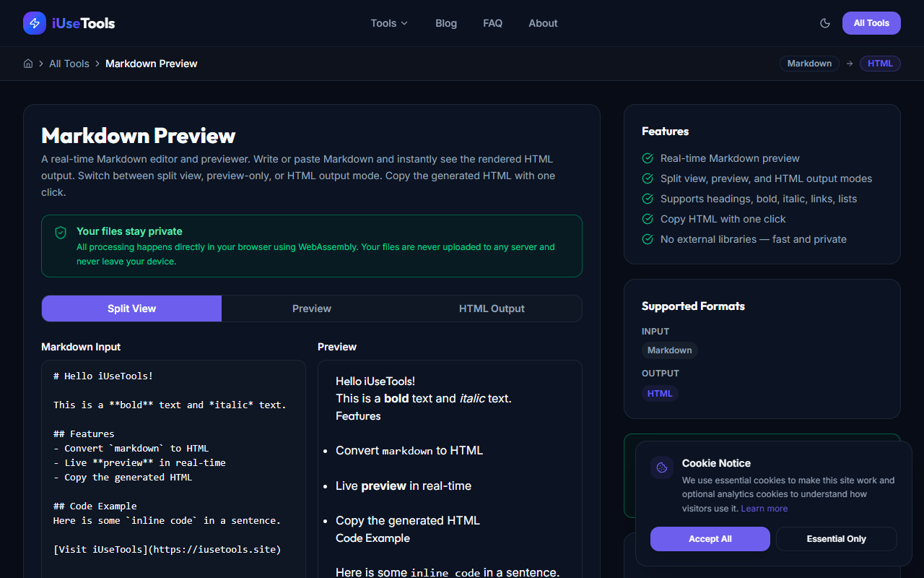The height and width of the screenshot is (578, 924).
Task: Open the Blog page from the navbar
Action: click(x=445, y=23)
